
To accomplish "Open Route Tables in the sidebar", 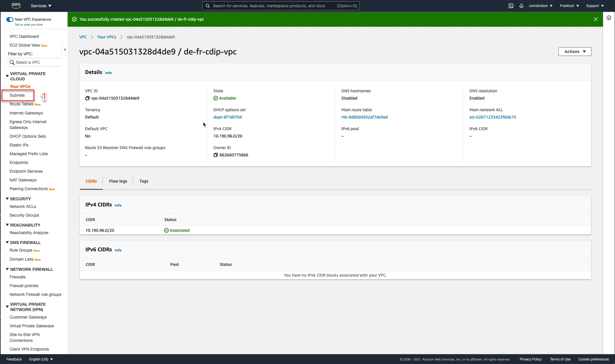I will click(22, 104).
